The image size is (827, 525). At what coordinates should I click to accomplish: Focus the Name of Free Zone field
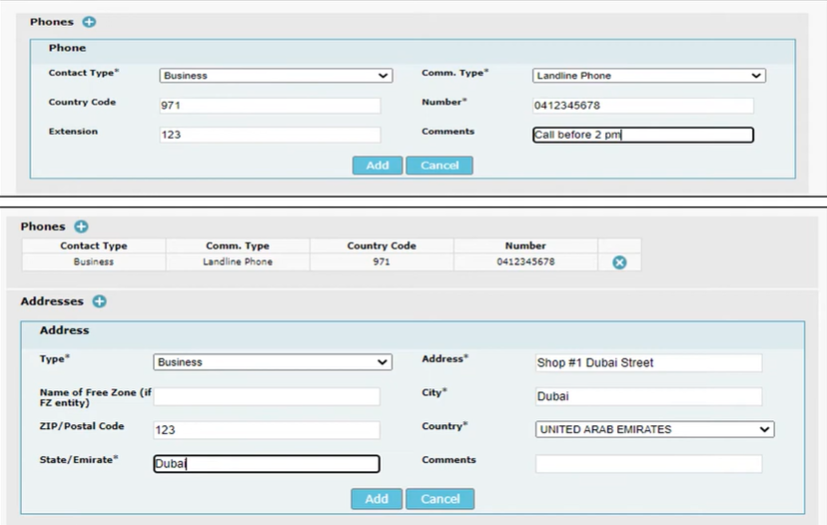pos(266,396)
